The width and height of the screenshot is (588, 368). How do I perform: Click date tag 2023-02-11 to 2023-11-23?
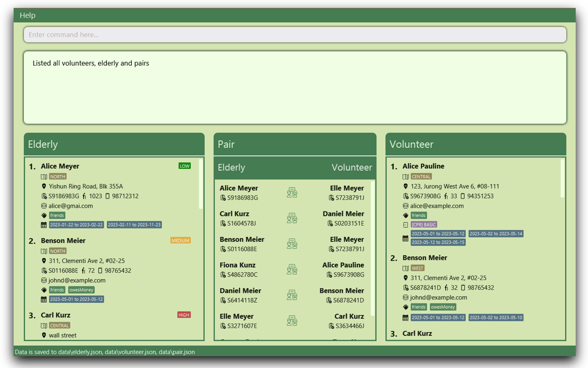tap(134, 225)
